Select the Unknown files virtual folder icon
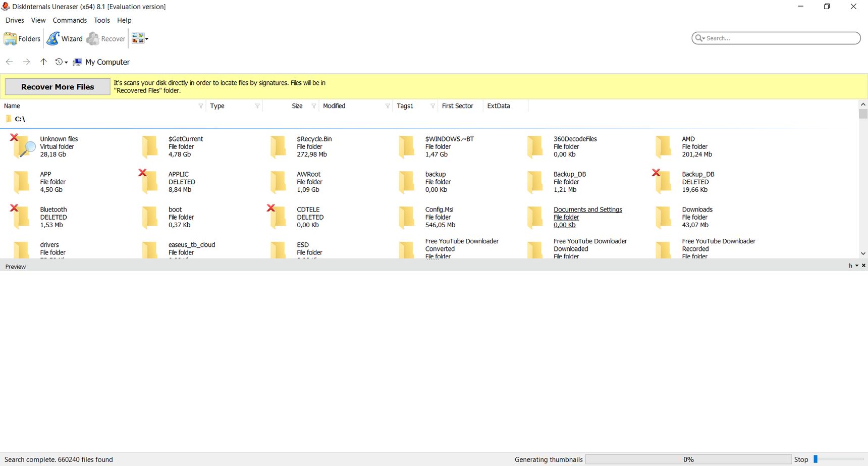 pyautogui.click(x=23, y=146)
